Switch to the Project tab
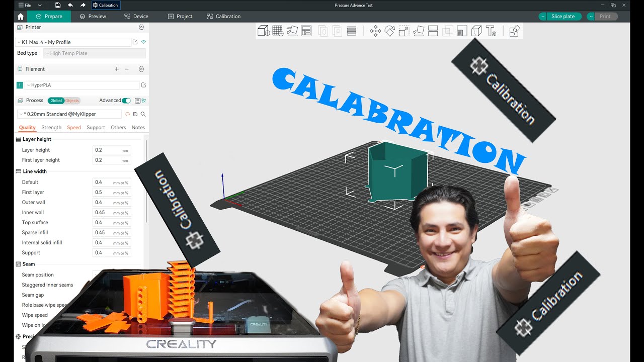Image resolution: width=644 pixels, height=362 pixels. coord(180,16)
